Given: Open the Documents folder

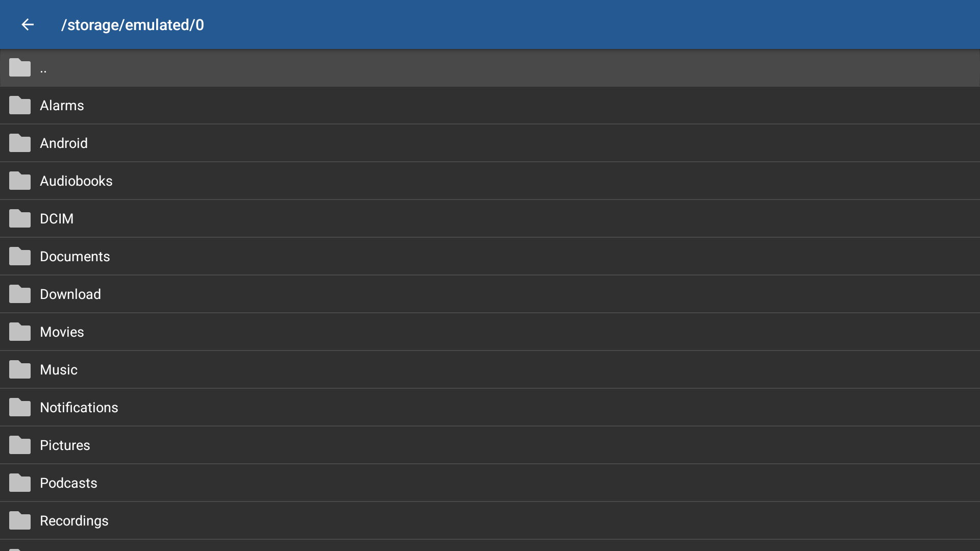Looking at the screenshot, I should tap(75, 257).
